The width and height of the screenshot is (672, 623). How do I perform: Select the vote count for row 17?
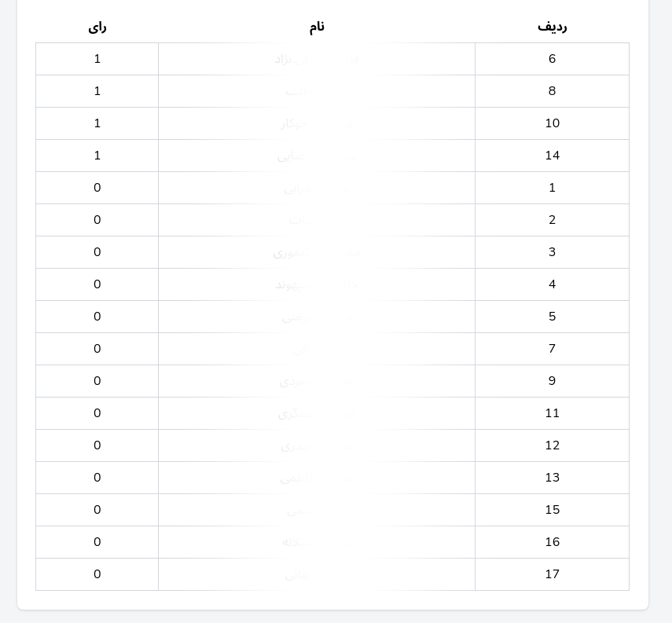[x=97, y=574]
